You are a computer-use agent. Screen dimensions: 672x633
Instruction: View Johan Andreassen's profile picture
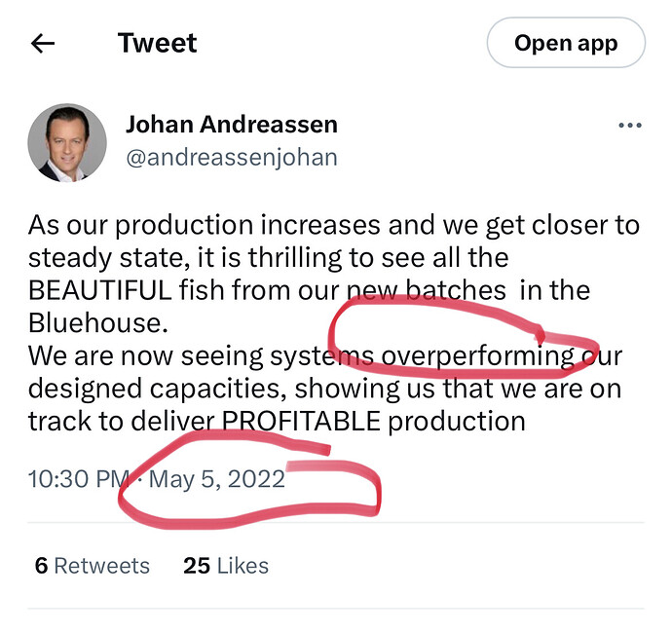(x=67, y=143)
